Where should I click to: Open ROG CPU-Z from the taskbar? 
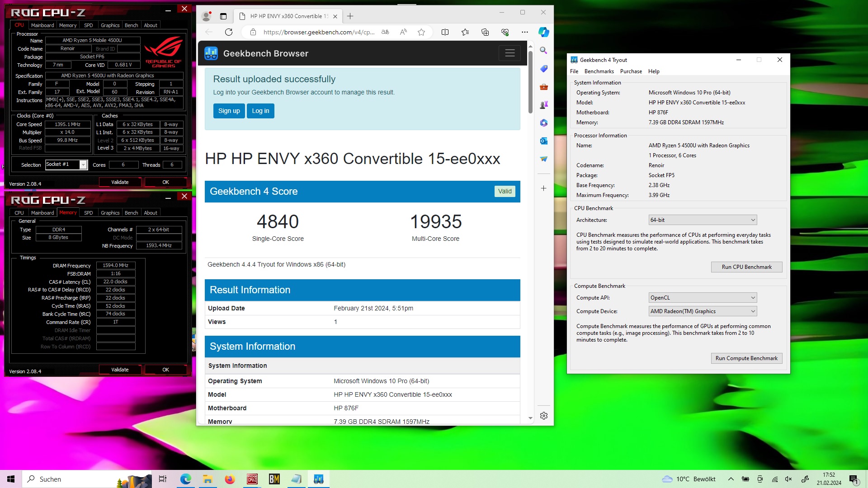pos(252,479)
